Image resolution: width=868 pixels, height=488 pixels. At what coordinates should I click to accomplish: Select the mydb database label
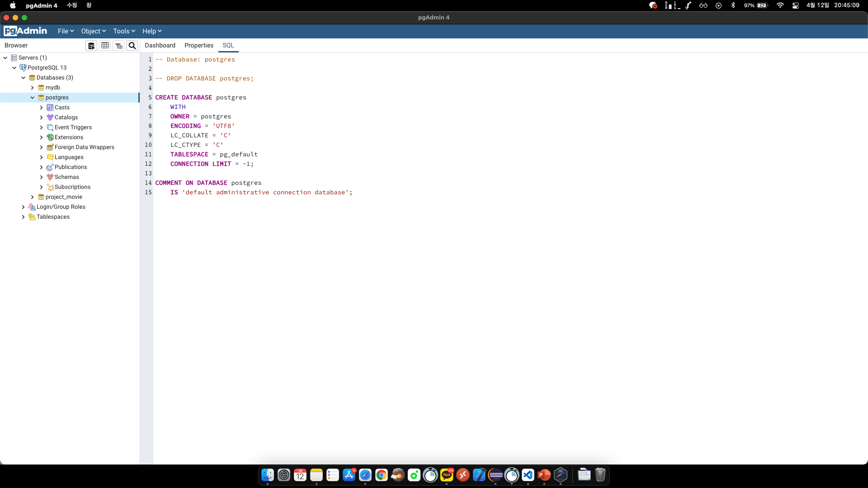coord(53,88)
